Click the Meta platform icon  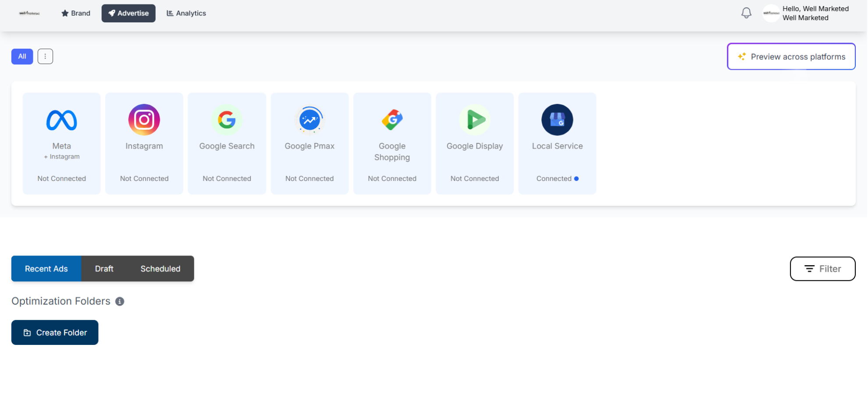click(x=61, y=120)
